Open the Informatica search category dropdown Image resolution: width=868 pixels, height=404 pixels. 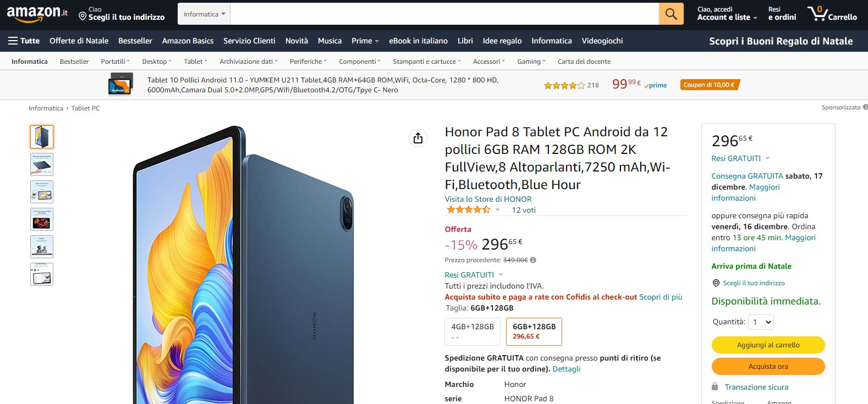[x=204, y=14]
